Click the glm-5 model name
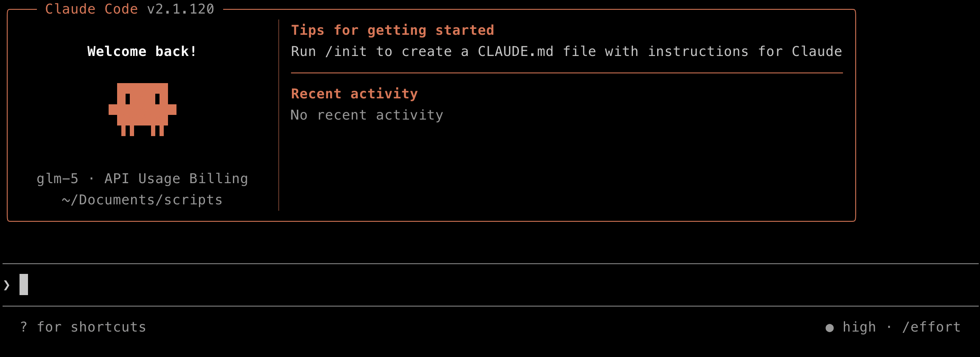This screenshot has width=980, height=357. 58,178
